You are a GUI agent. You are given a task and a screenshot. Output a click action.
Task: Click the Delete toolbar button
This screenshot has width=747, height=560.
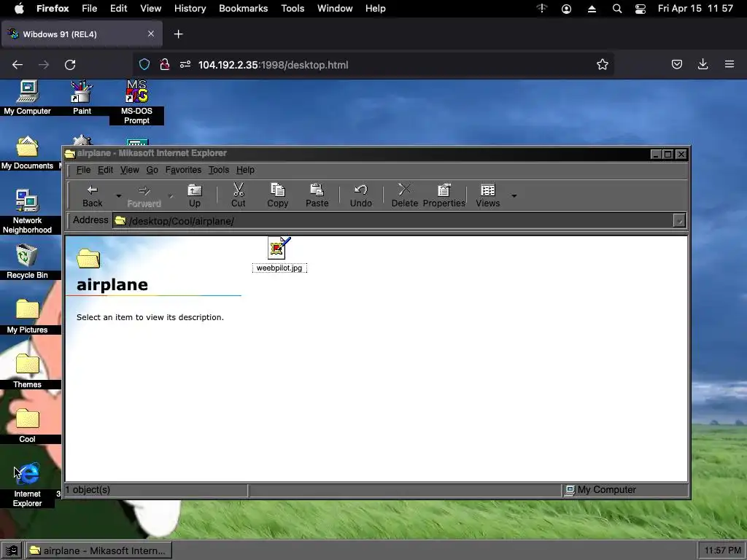(x=404, y=195)
